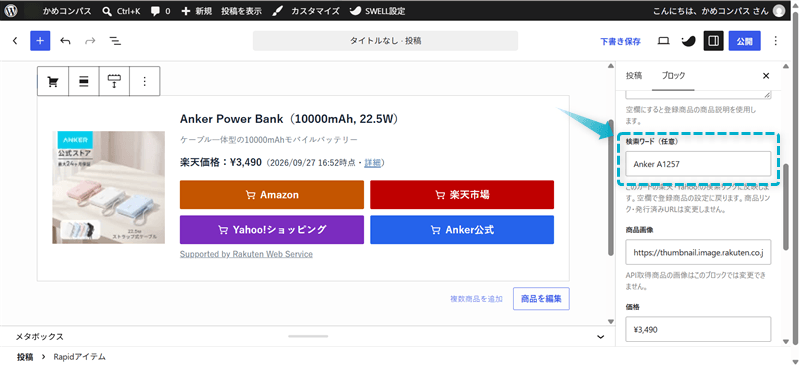Click the タイトルなし · 投稿 title bar
Image resolution: width=800 pixels, height=366 pixels.
pos(385,41)
